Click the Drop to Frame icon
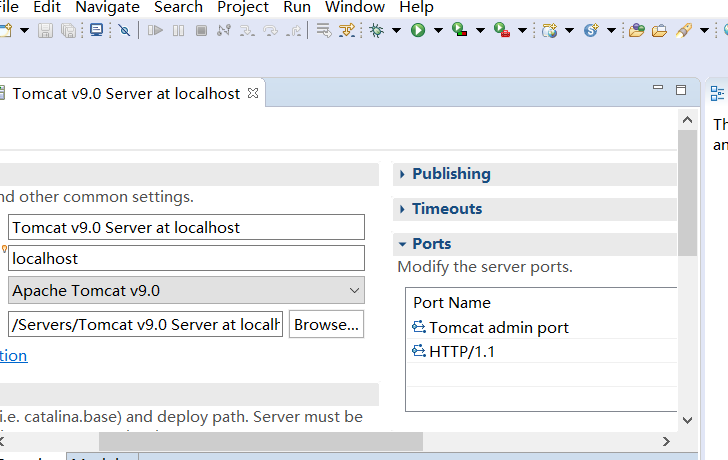Image resolution: width=728 pixels, height=460 pixels. click(324, 31)
